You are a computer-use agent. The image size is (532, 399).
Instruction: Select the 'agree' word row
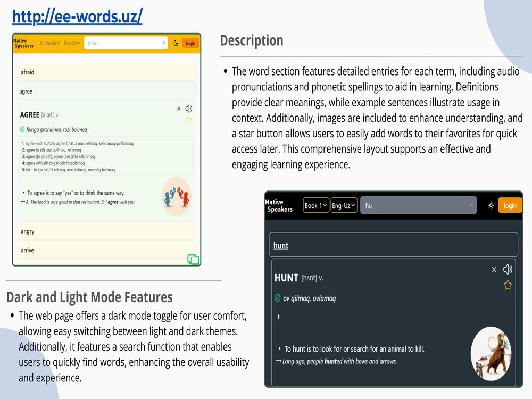(106, 92)
